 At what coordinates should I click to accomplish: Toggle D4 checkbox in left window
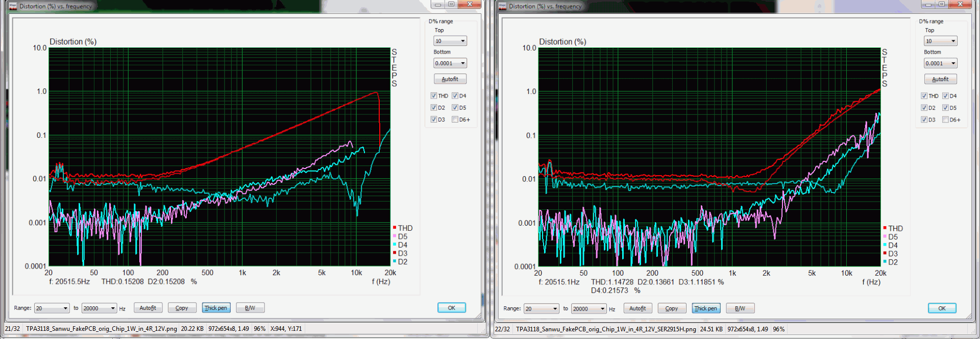tap(455, 95)
